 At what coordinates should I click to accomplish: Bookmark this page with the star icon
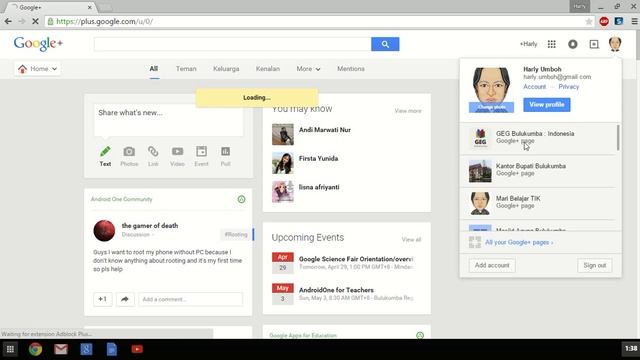pyautogui.click(x=589, y=22)
